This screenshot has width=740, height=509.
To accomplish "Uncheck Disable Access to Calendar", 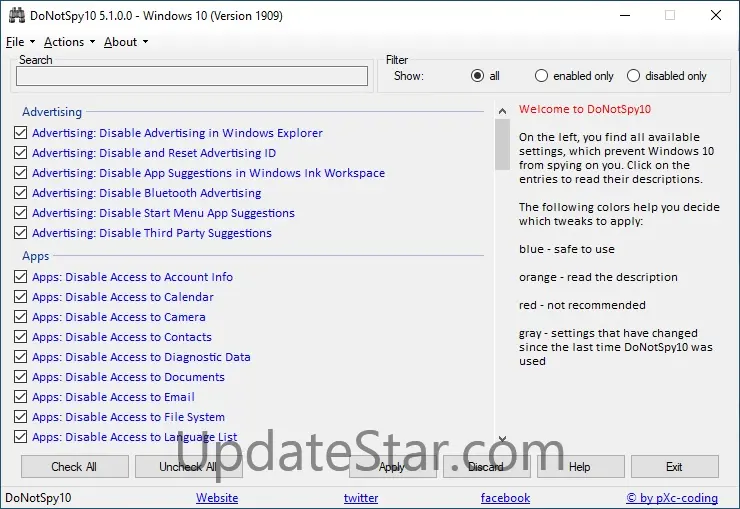I will 20,297.
